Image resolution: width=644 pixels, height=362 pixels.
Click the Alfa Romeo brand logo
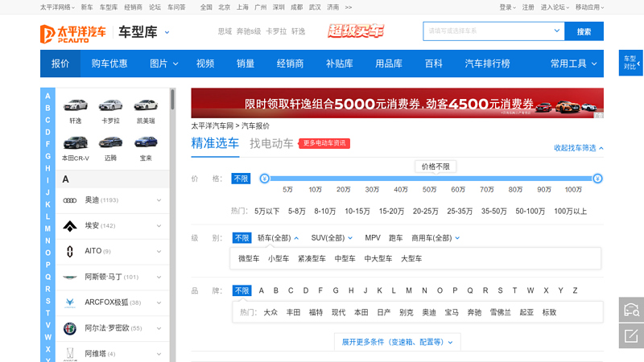point(70,328)
